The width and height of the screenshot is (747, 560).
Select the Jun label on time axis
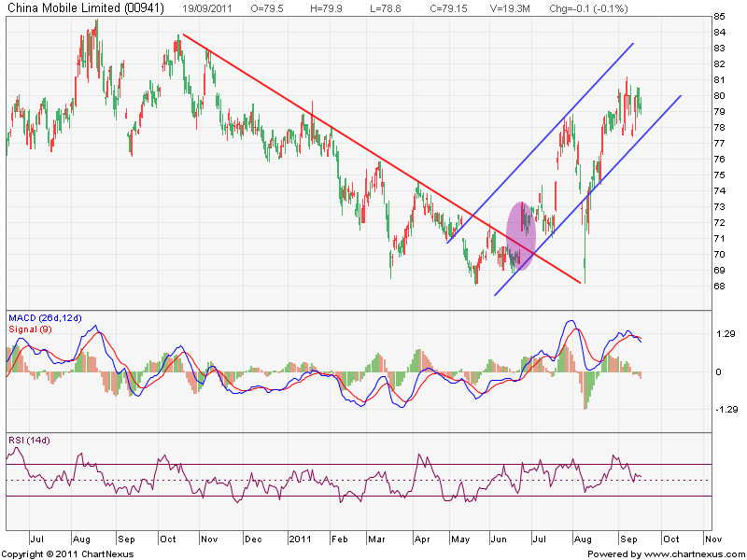(x=496, y=539)
